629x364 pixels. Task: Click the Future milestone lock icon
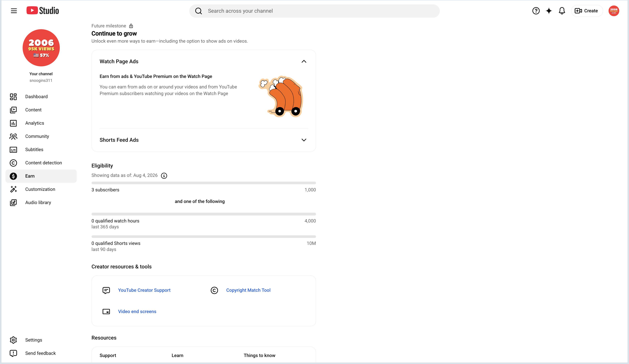[131, 26]
